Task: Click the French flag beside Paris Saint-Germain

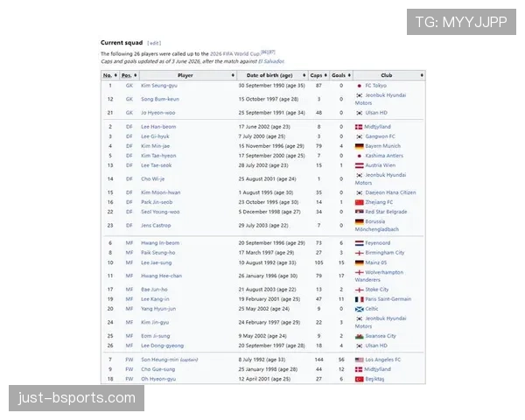Action: [360, 299]
